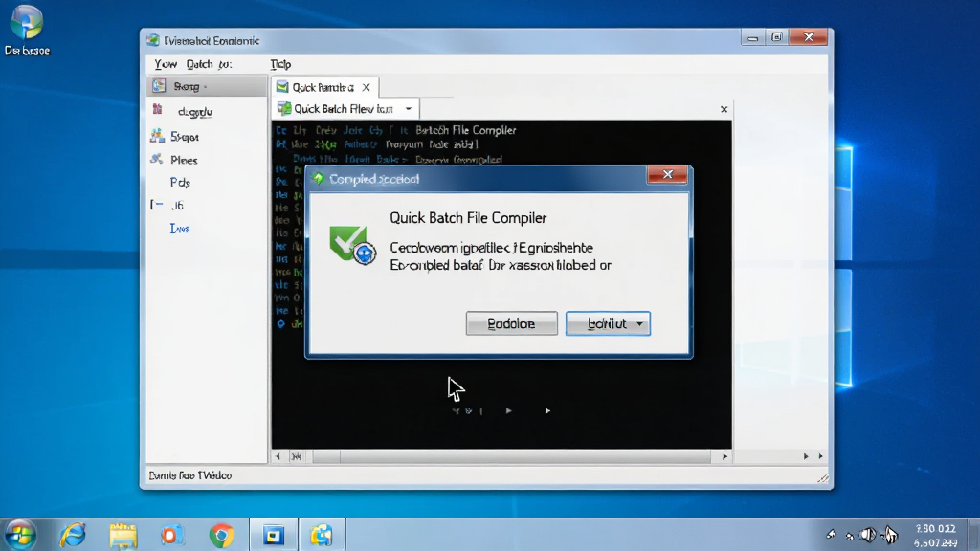The height and width of the screenshot is (551, 980).
Task: Click the horizontal scrollbar track
Action: click(511, 456)
